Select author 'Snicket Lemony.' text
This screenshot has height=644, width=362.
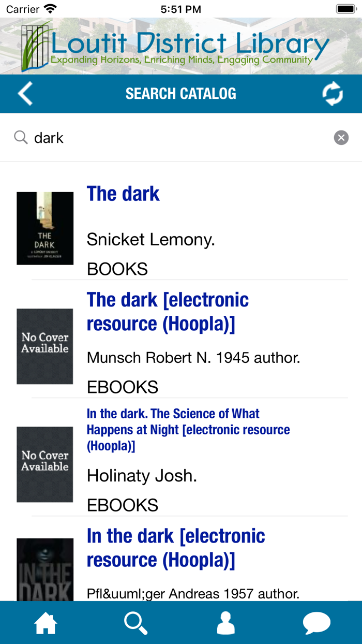pos(150,239)
